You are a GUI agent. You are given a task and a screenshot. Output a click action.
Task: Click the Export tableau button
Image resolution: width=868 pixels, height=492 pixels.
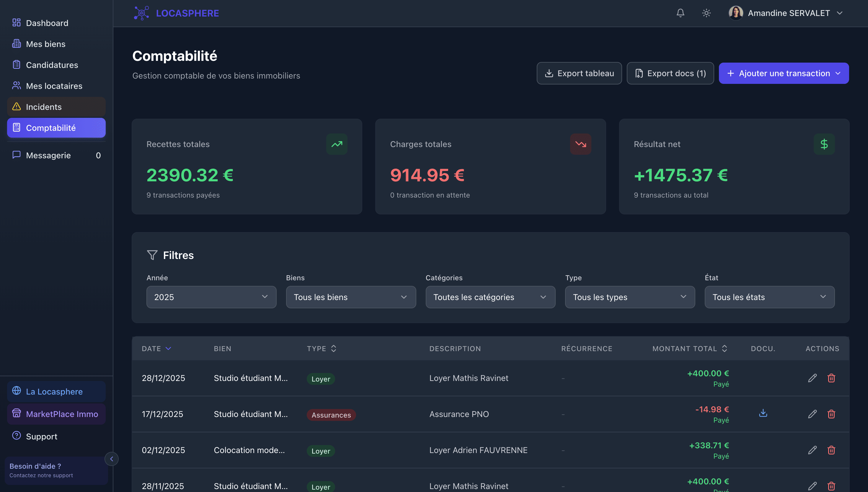tap(579, 73)
